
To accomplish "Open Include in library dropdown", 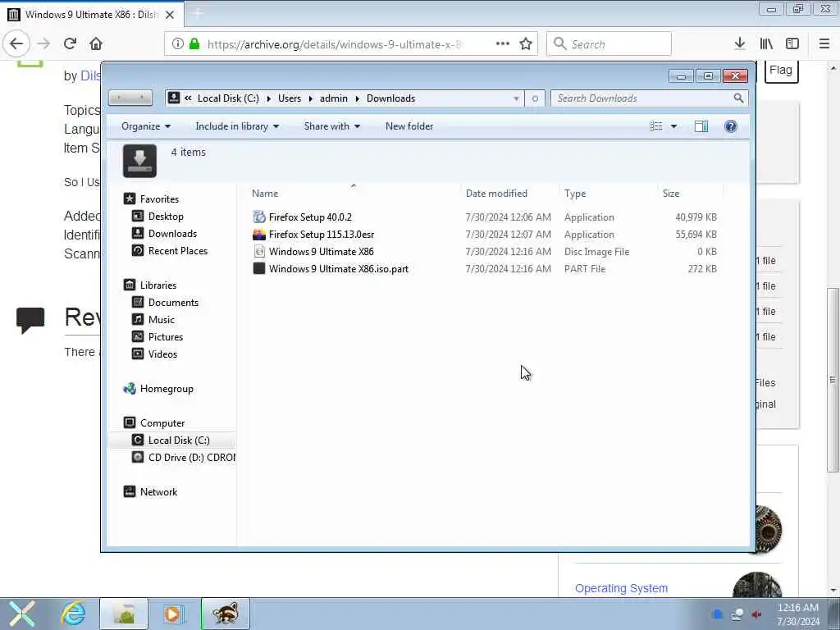I will [x=237, y=126].
